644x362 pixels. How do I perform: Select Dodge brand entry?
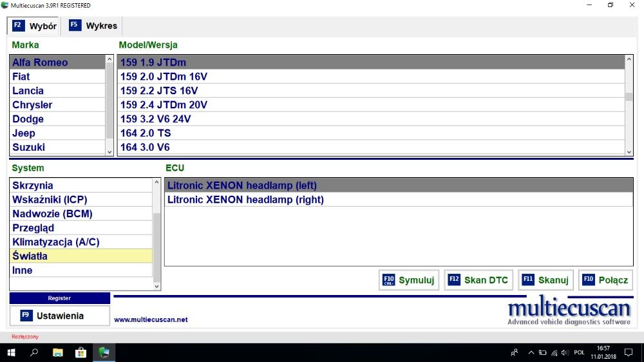coord(57,119)
